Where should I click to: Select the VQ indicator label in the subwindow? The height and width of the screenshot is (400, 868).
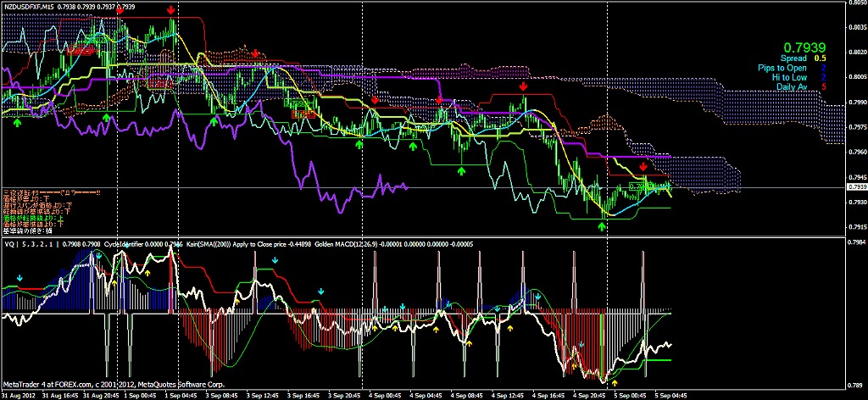point(10,244)
